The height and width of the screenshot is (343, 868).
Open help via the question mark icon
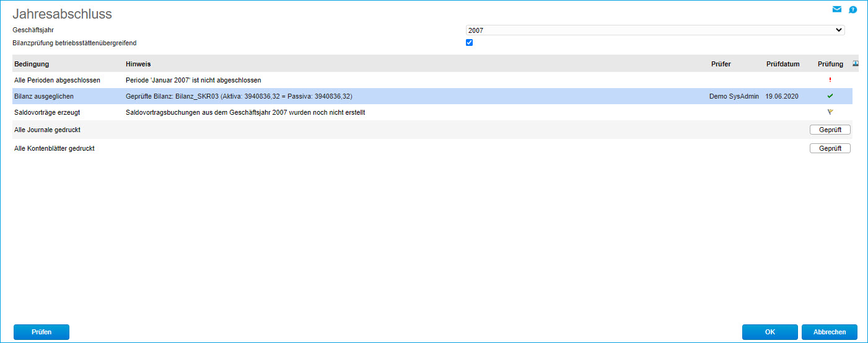tap(853, 10)
